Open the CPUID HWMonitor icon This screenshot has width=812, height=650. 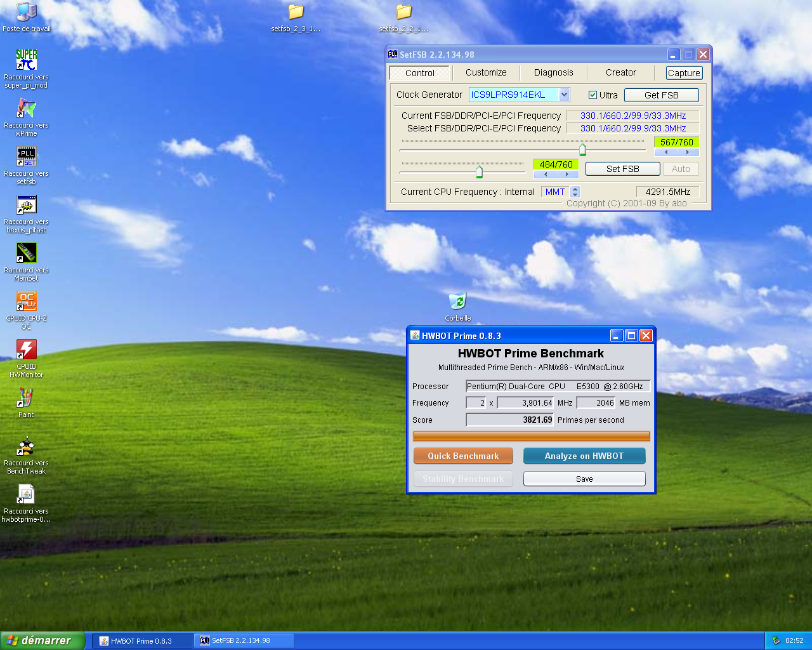pos(26,349)
